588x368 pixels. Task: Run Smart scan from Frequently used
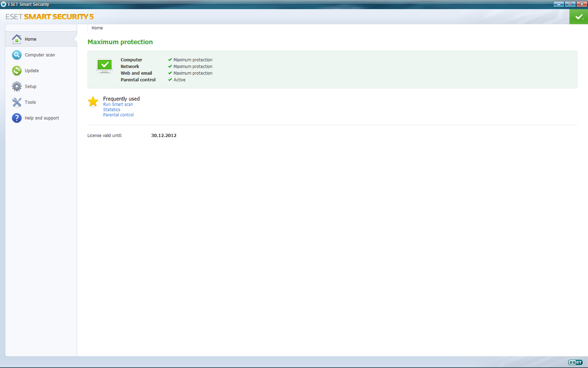click(x=118, y=105)
